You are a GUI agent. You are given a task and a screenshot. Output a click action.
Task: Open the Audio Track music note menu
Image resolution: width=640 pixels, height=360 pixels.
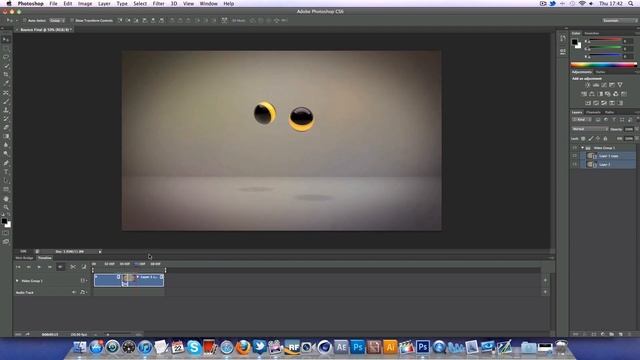[x=83, y=292]
